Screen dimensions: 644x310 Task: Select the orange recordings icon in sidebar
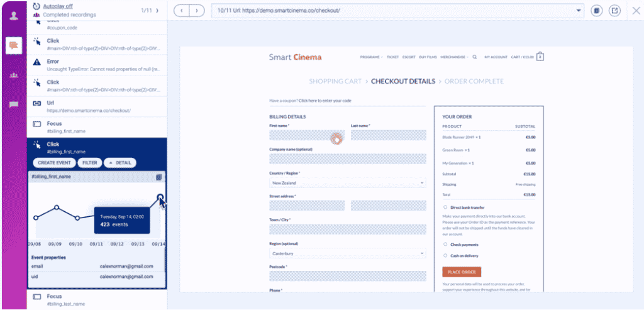click(14, 45)
